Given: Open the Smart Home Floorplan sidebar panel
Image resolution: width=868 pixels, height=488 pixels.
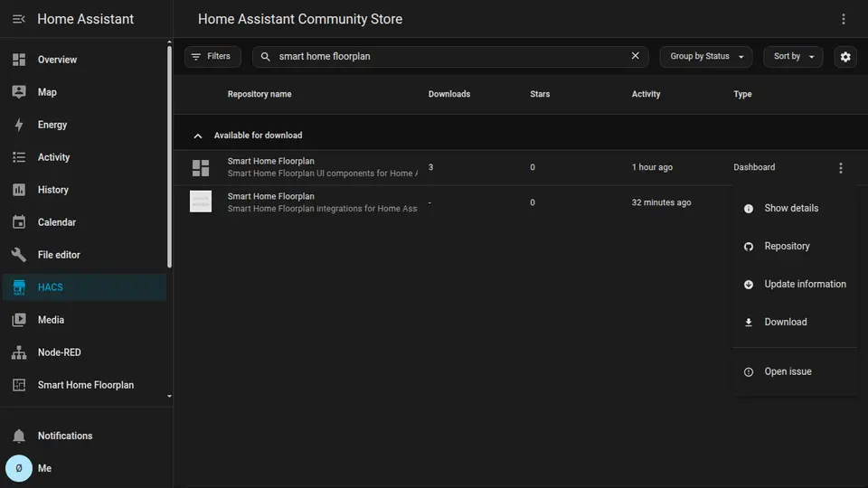Looking at the screenshot, I should pos(84,385).
